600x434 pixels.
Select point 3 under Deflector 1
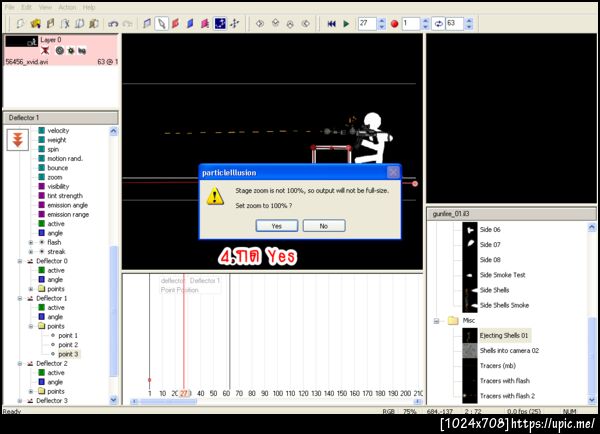[68, 354]
